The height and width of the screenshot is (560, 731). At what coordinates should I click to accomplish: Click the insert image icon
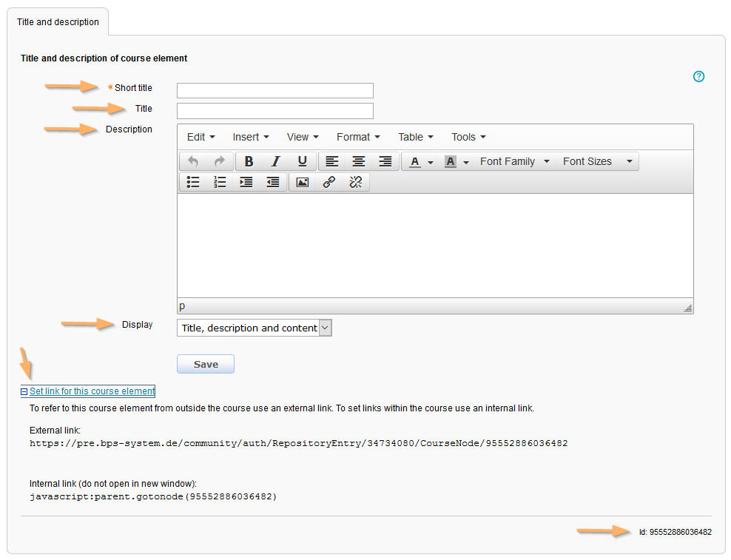[x=302, y=182]
